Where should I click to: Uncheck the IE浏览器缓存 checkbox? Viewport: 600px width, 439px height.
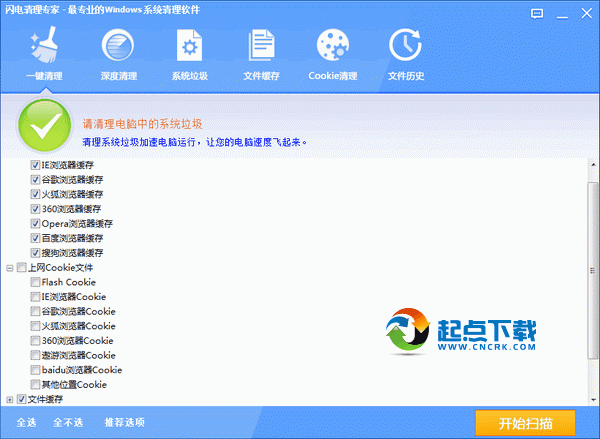point(35,165)
